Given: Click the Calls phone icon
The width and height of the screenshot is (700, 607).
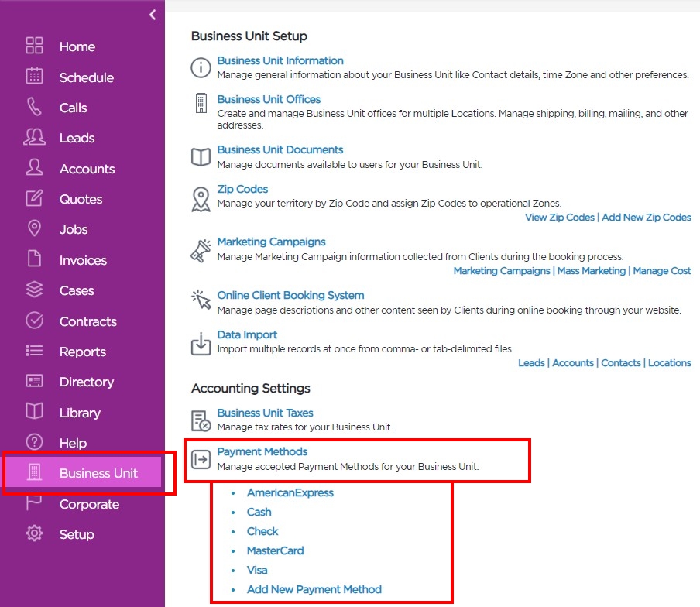Looking at the screenshot, I should tap(34, 107).
